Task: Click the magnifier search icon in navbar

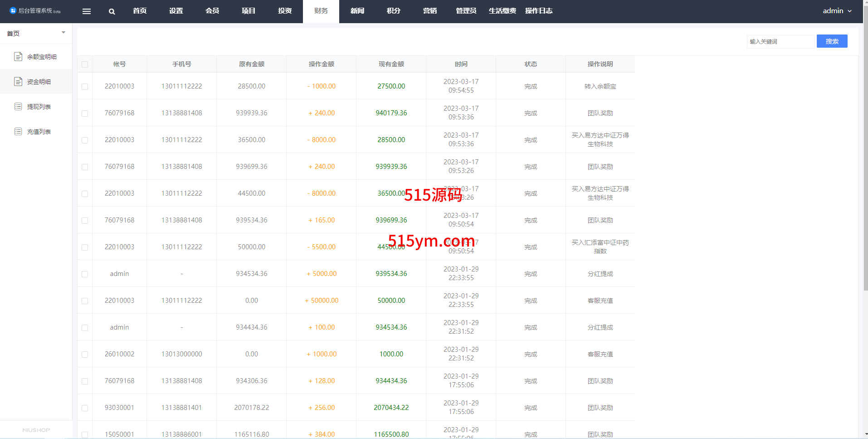Action: click(x=112, y=11)
